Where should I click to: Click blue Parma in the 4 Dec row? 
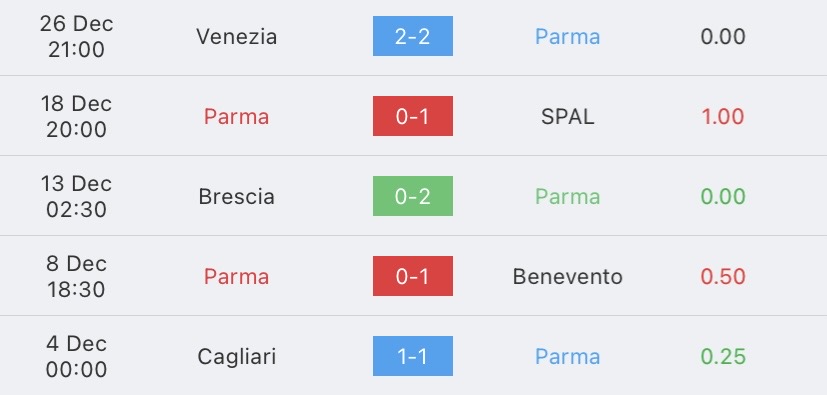(568, 357)
